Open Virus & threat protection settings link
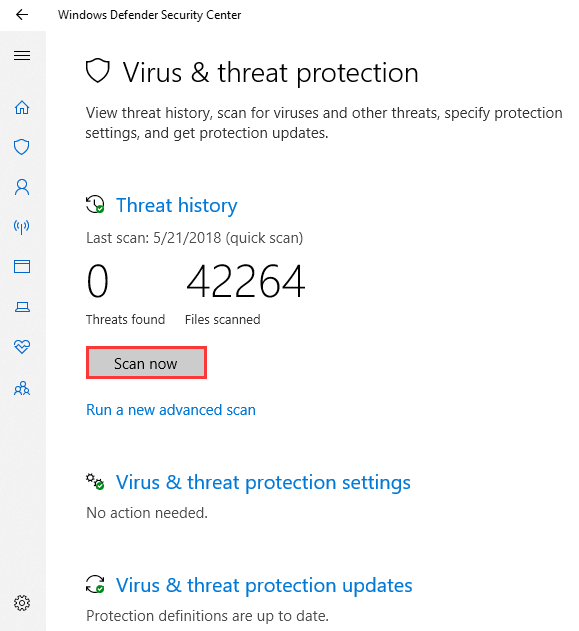579x631 pixels. point(263,482)
